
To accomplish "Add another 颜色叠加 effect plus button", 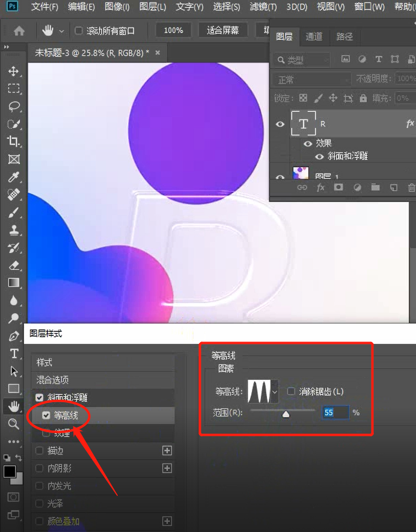I will (167, 521).
